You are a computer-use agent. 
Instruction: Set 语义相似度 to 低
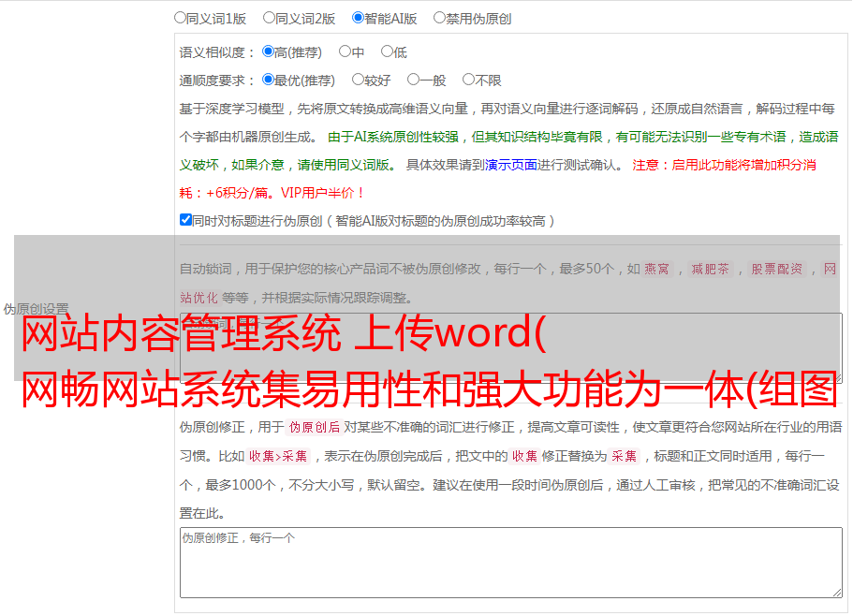coord(387,51)
